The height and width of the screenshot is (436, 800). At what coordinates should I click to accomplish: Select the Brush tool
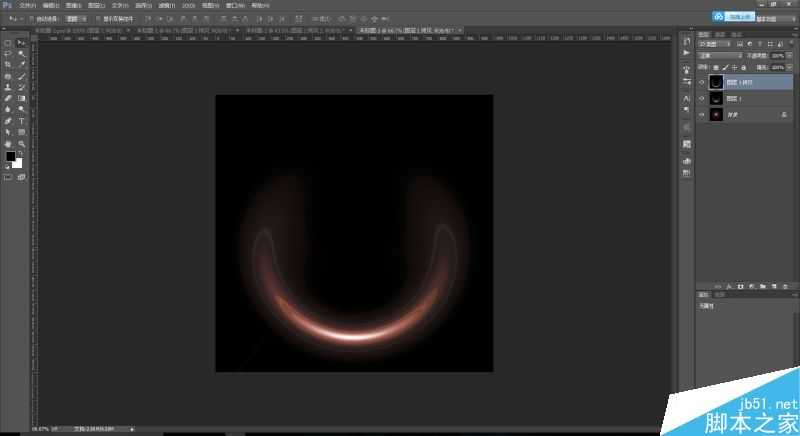(21, 76)
